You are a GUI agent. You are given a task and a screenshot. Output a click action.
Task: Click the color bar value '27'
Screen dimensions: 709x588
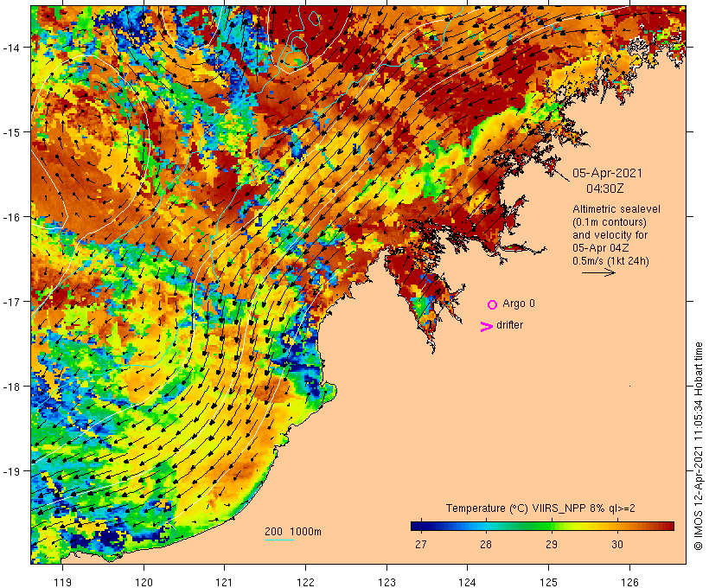pos(420,544)
